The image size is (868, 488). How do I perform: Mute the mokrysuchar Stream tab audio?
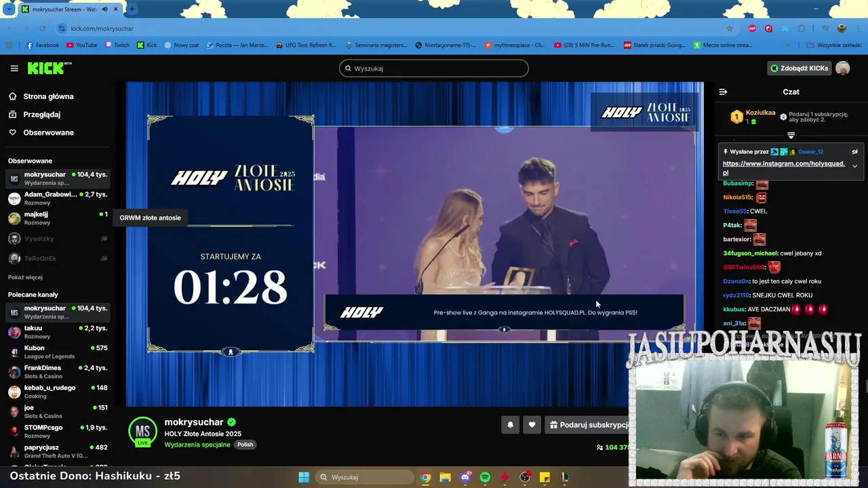pyautogui.click(x=105, y=9)
